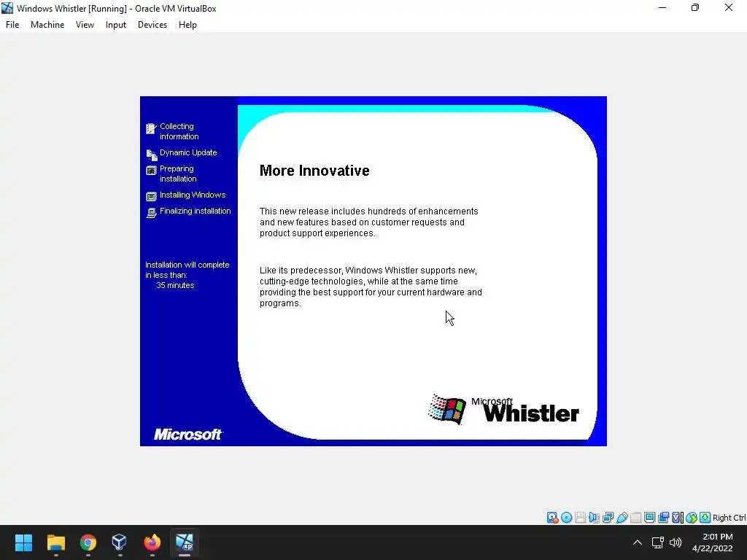Viewport: 747px width, 560px height.
Task: Click the Preparing installation step icon
Action: tap(151, 171)
